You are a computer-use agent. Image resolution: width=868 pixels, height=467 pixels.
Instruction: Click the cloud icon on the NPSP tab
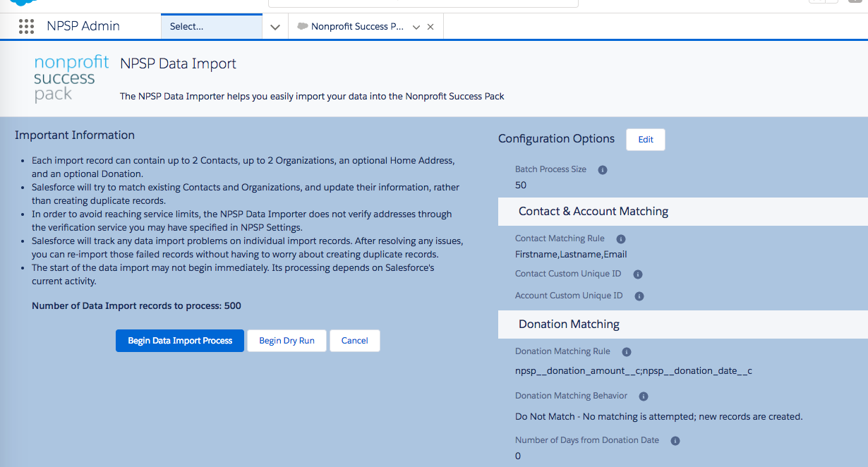303,26
